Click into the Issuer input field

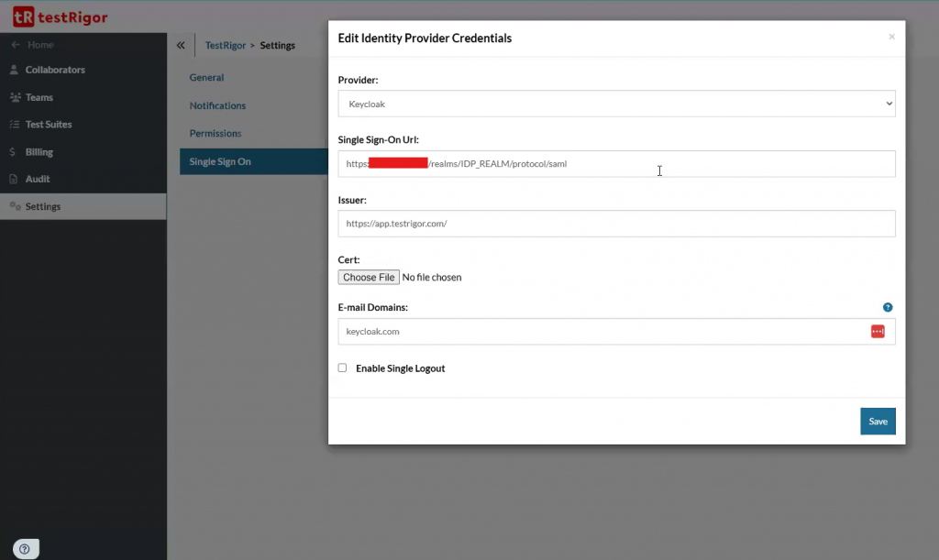pyautogui.click(x=616, y=224)
